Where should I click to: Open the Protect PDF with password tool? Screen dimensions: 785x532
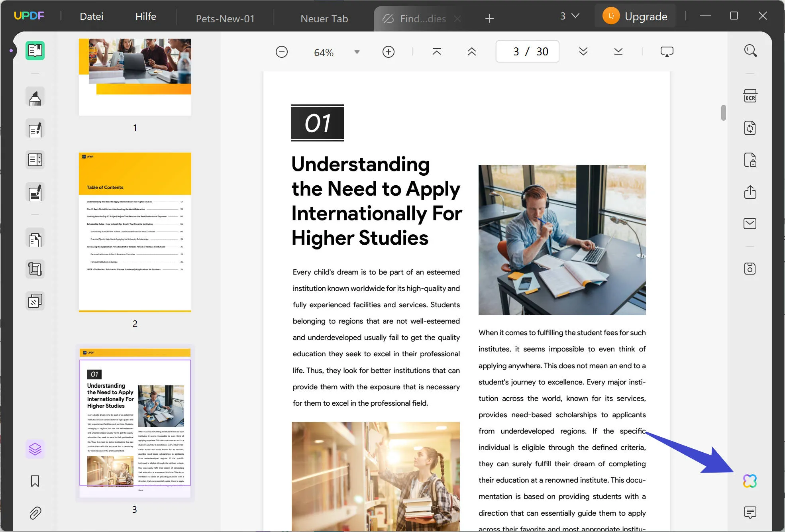click(x=750, y=160)
